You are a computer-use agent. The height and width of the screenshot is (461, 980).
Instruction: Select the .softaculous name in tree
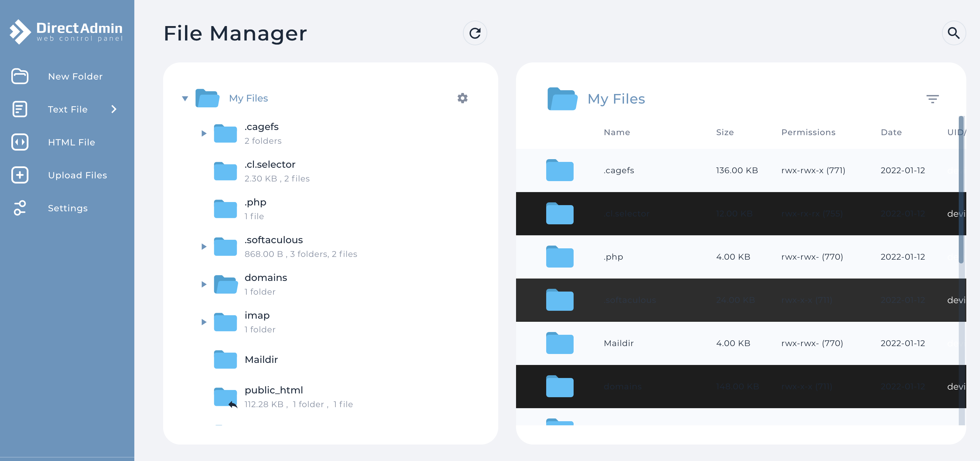tap(273, 240)
